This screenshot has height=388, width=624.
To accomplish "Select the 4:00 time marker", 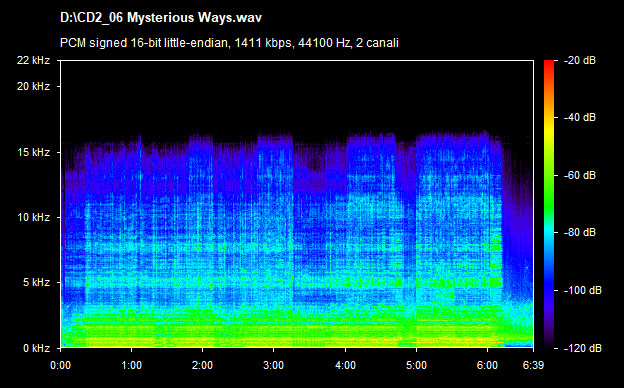I will tap(345, 365).
